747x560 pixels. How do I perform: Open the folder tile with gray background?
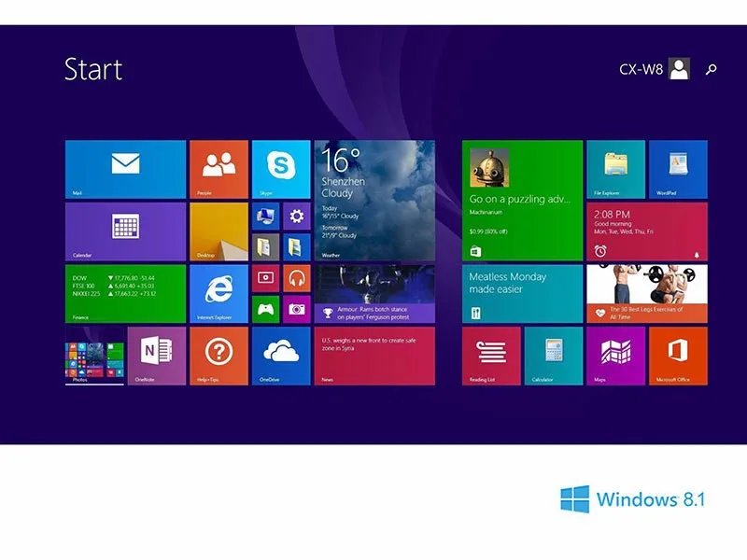265,247
